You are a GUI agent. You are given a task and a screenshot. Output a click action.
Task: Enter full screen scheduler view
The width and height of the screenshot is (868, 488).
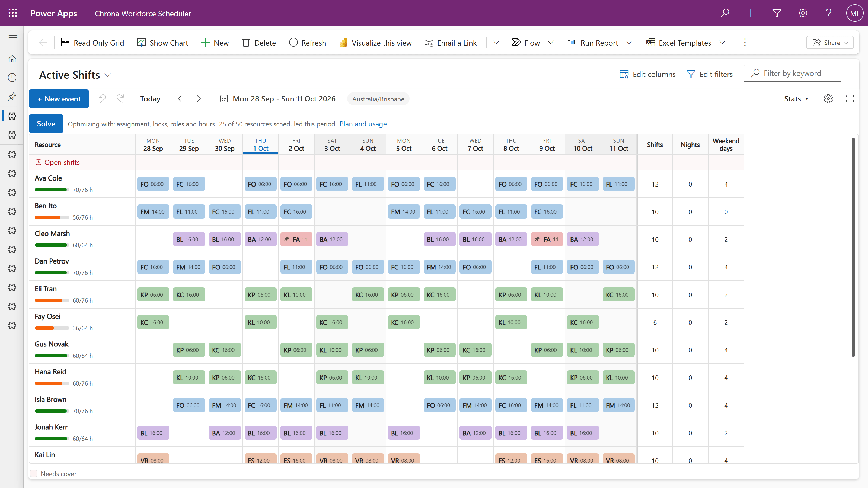pos(850,99)
